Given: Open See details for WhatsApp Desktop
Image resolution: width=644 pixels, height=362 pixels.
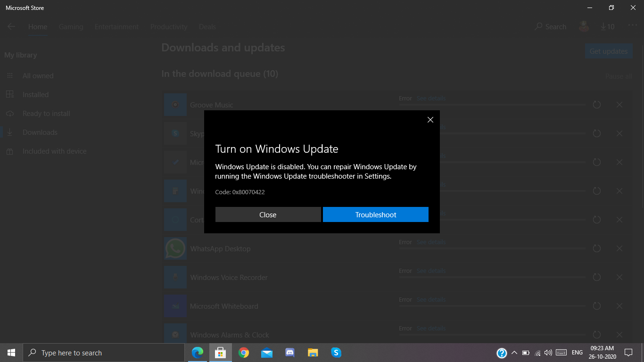Looking at the screenshot, I should pos(431,242).
